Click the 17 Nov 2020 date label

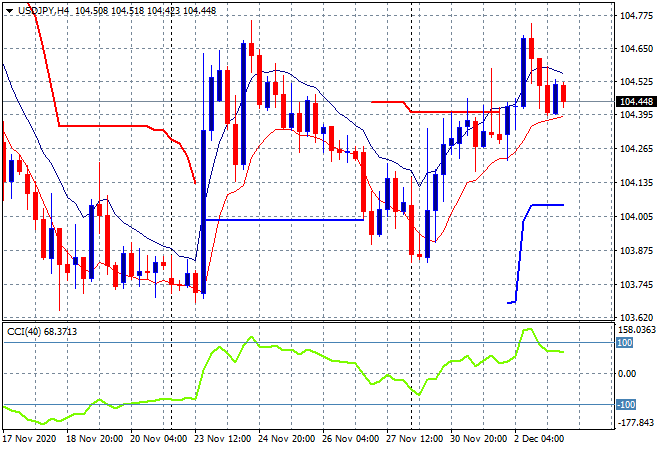coord(29,439)
